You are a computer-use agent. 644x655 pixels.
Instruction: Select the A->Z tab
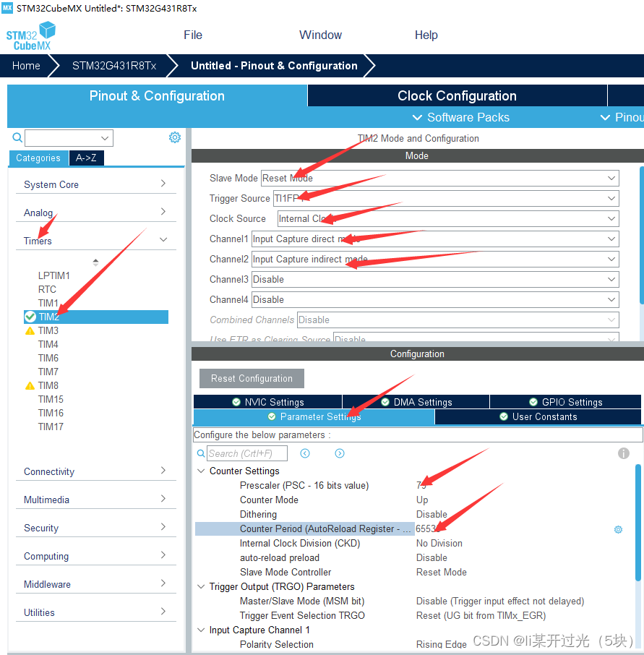(x=86, y=158)
